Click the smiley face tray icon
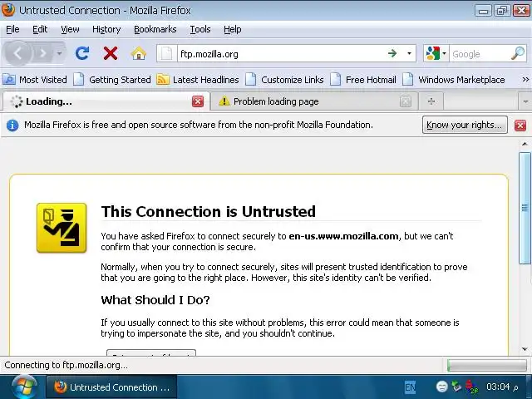 coord(441,387)
